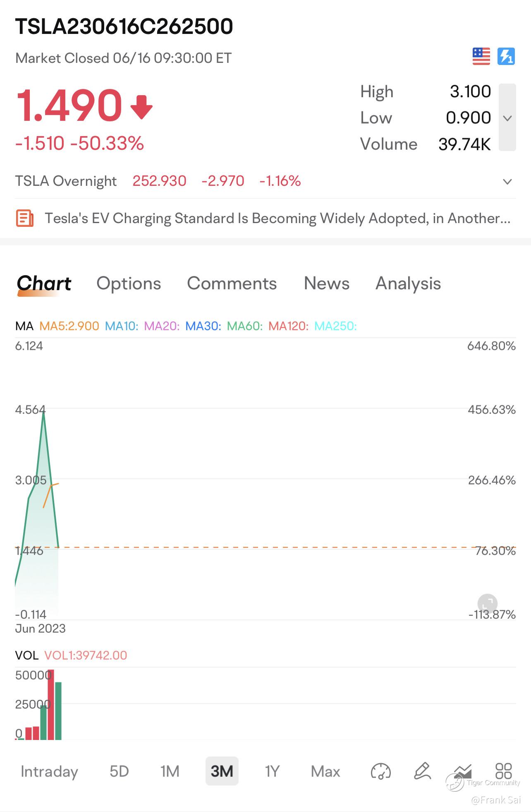Tap the US flag market icon
The height and width of the screenshot is (812, 531).
(481, 56)
